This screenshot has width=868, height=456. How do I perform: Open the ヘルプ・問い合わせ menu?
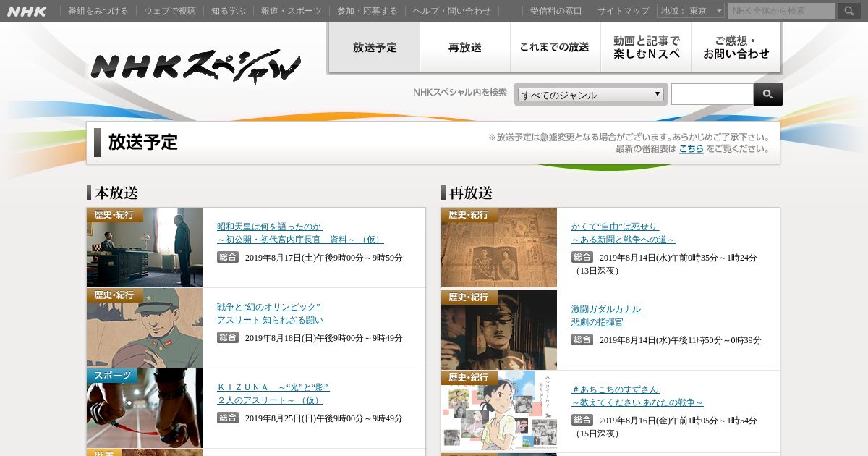click(452, 11)
